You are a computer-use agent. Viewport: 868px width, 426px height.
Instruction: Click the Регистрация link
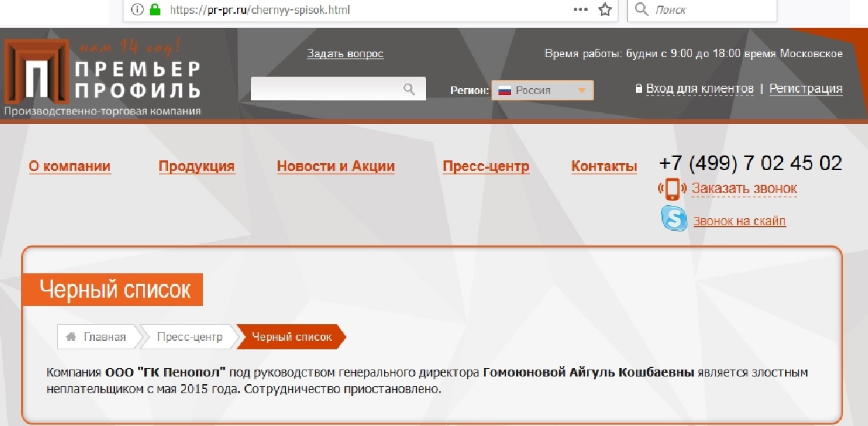click(x=805, y=89)
